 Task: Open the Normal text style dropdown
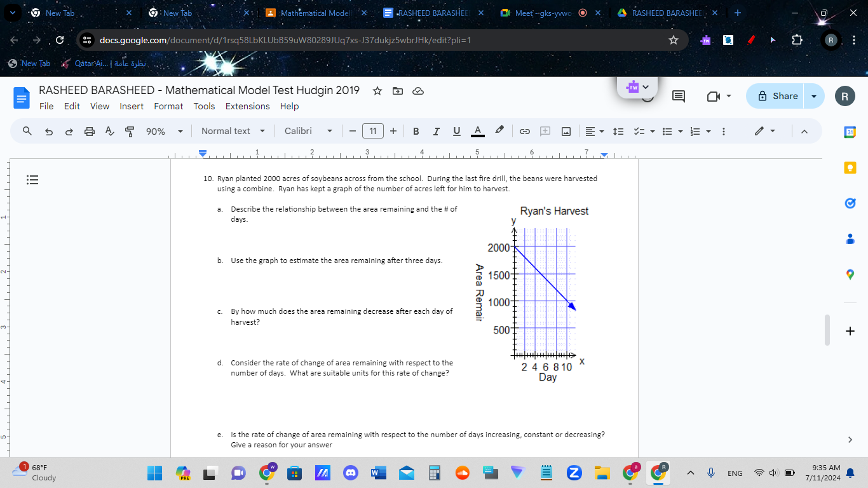pyautogui.click(x=233, y=131)
